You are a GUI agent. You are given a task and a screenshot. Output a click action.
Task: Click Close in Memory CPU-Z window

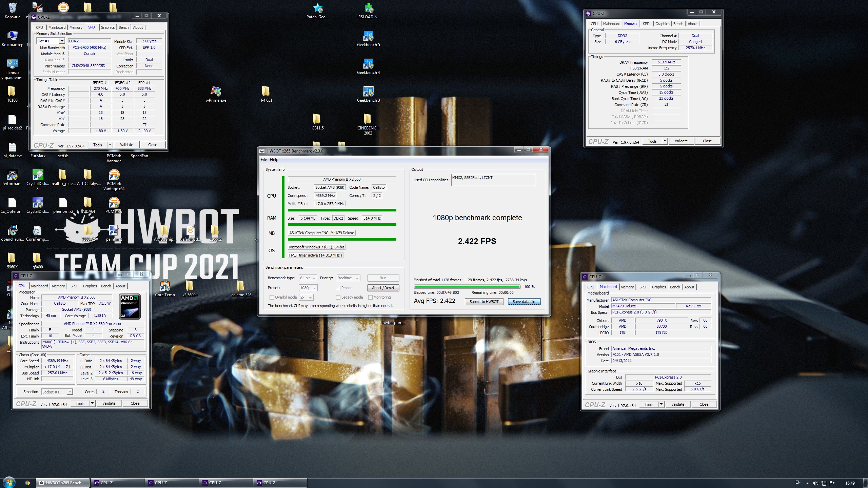(707, 141)
